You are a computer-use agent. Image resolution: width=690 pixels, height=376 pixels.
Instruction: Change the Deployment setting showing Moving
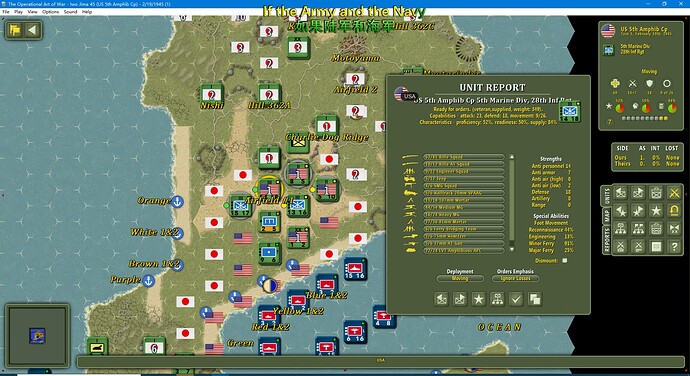tap(460, 278)
